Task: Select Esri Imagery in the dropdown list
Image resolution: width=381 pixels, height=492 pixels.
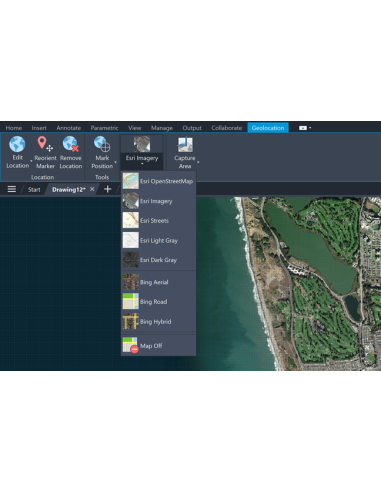Action: click(x=158, y=201)
